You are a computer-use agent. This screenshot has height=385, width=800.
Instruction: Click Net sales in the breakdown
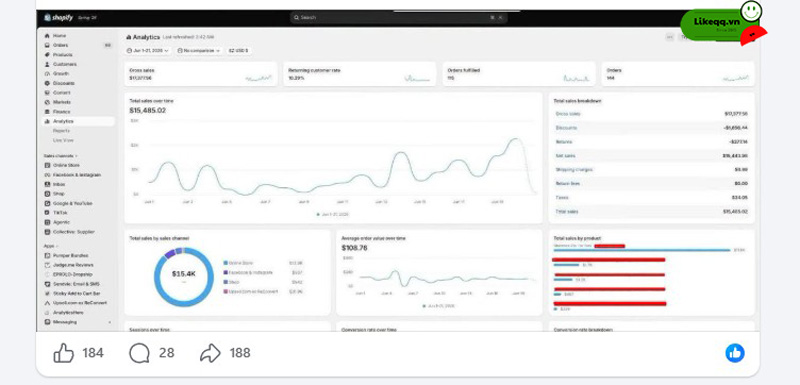coord(652,156)
